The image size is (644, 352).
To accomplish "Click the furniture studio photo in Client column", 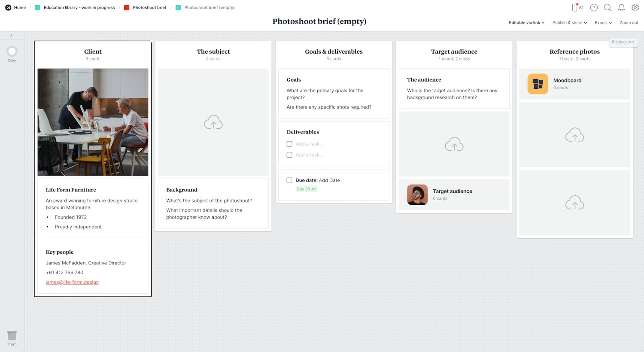I will coord(93,122).
